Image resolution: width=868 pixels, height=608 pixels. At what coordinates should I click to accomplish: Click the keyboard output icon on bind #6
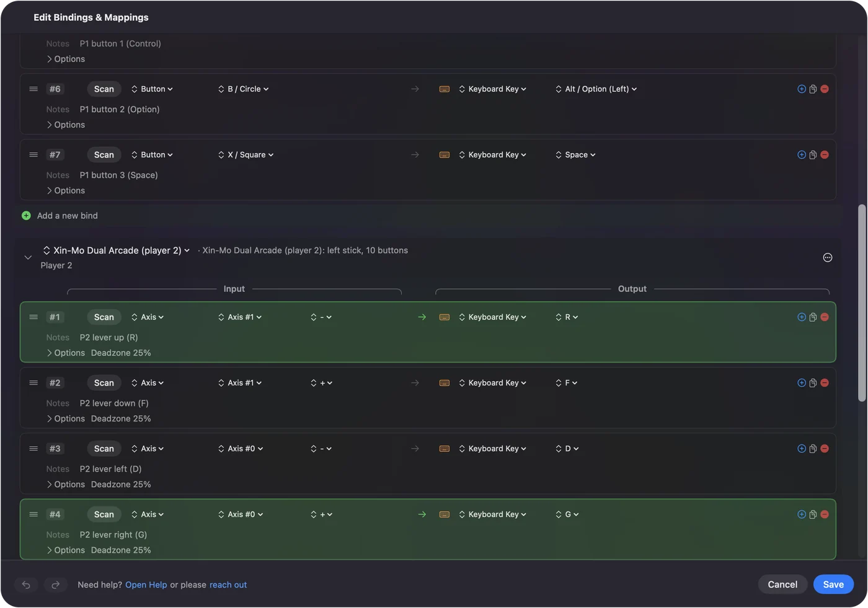coord(445,89)
